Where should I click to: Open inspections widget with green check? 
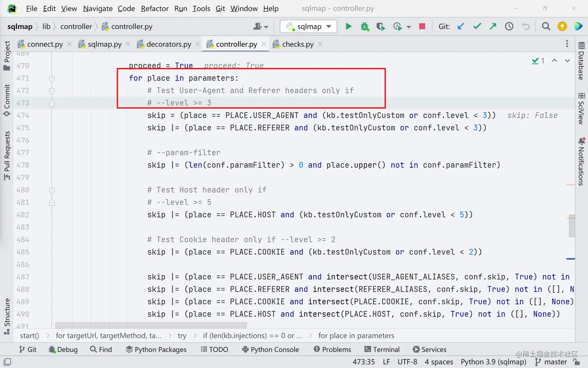(x=538, y=61)
